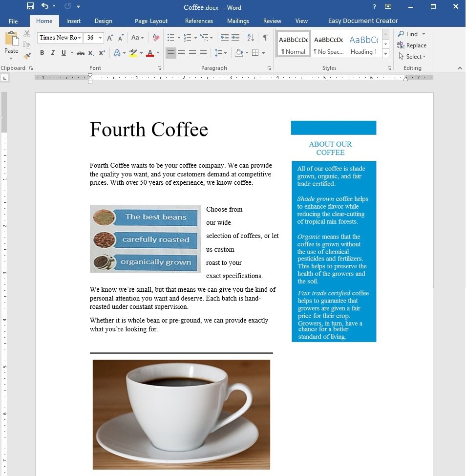Click the Replace button
This screenshot has height=476, width=466.
tap(412, 45)
